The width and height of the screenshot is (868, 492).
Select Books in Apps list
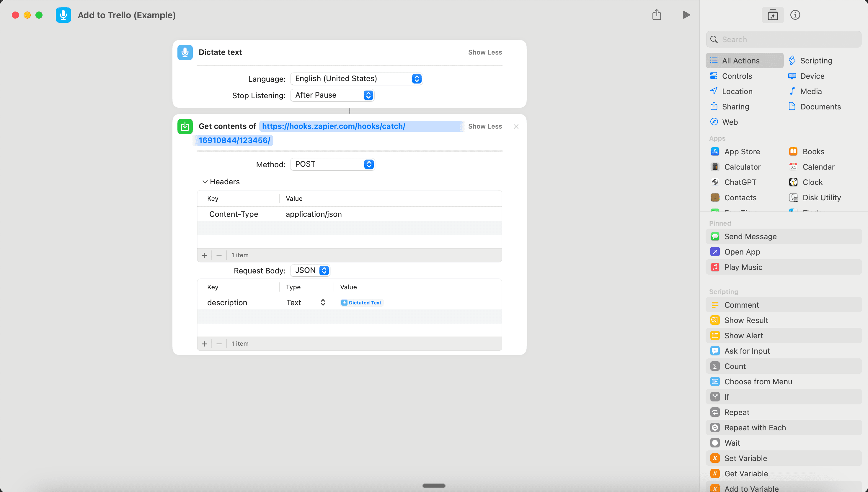pyautogui.click(x=807, y=151)
